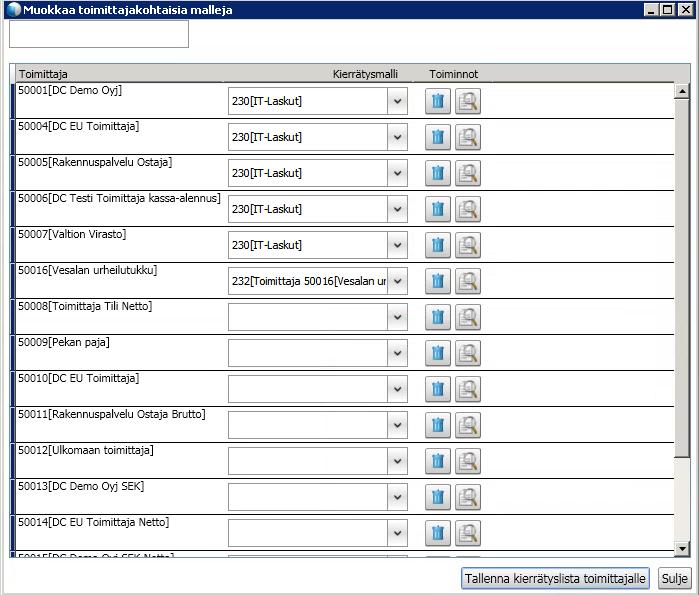Click scrollbar up arrow

click(x=682, y=91)
